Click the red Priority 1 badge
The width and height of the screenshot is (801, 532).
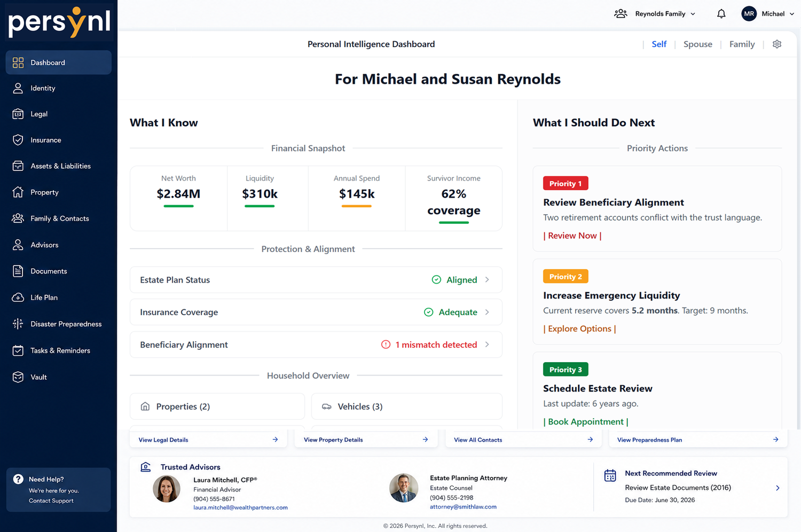(x=566, y=183)
